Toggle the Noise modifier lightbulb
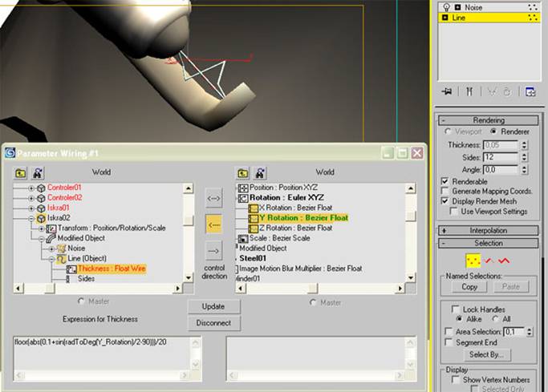 click(x=445, y=6)
